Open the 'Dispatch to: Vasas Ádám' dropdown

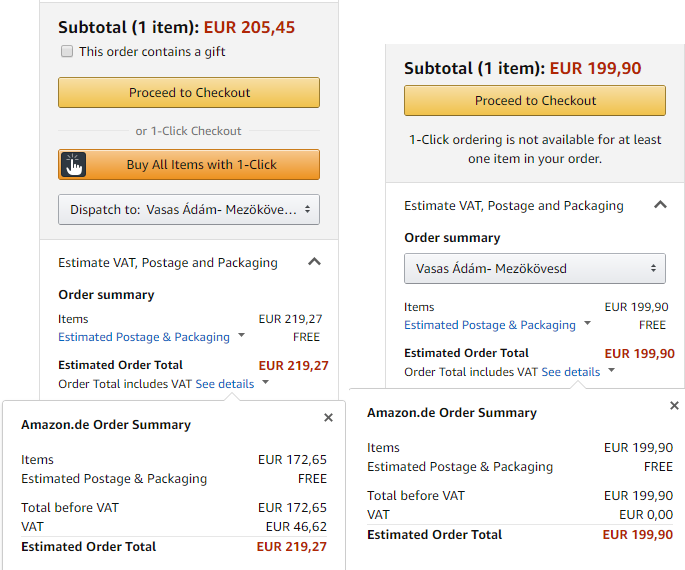point(189,210)
